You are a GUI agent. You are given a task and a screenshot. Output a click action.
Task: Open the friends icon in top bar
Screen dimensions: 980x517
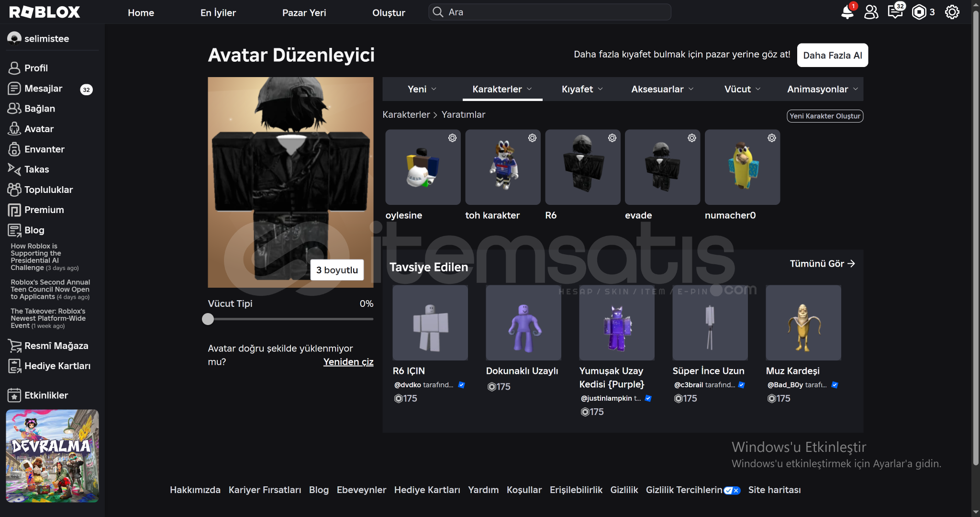click(x=871, y=12)
